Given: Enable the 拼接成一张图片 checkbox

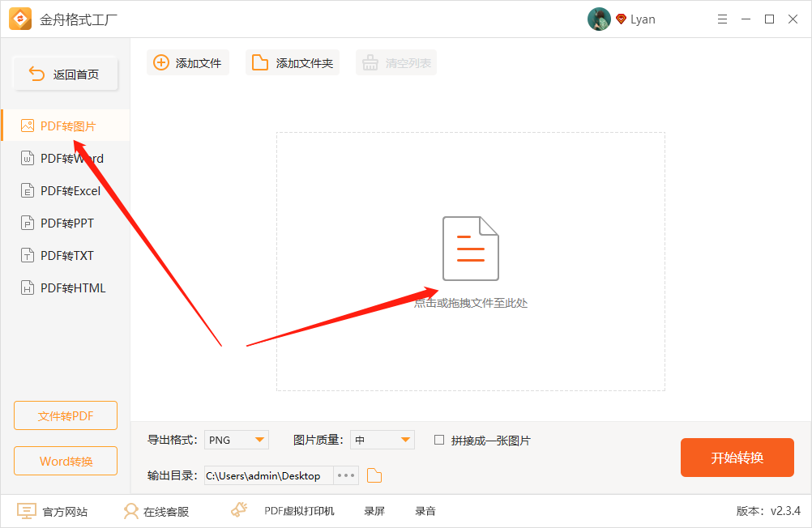Looking at the screenshot, I should tap(438, 440).
